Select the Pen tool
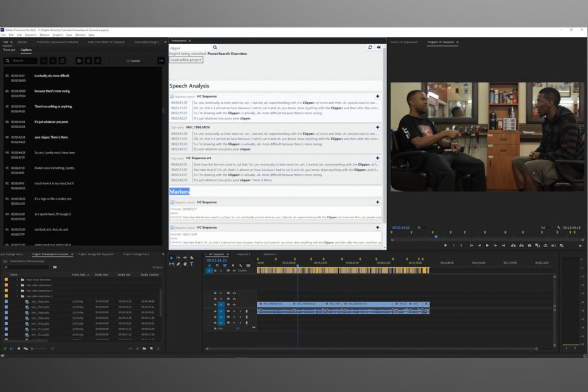The width and height of the screenshot is (588, 392). (178, 264)
